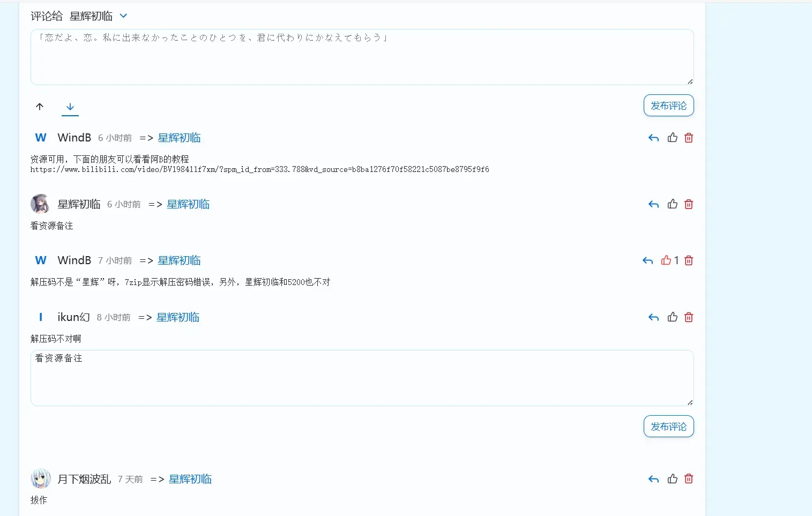
Task: Click the 星辉初临 commenter username
Action: point(79,204)
